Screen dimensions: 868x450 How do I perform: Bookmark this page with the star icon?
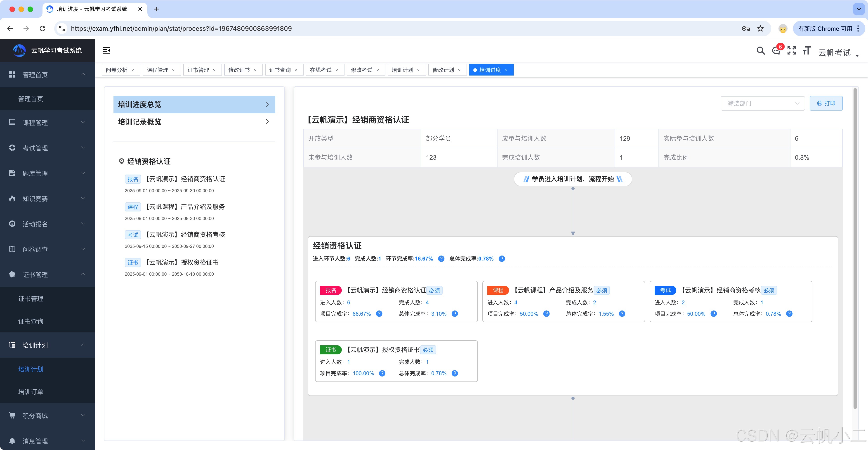coord(760,29)
